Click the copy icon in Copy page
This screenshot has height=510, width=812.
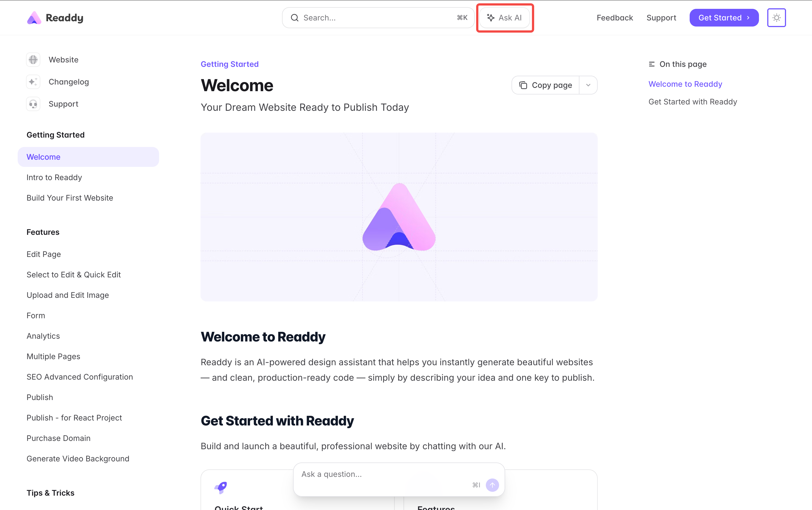tap(523, 85)
